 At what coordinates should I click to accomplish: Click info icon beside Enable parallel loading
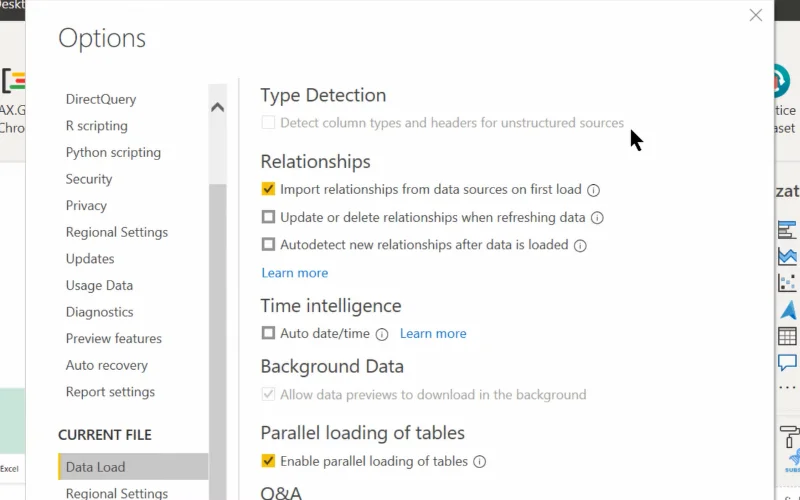tap(480, 462)
